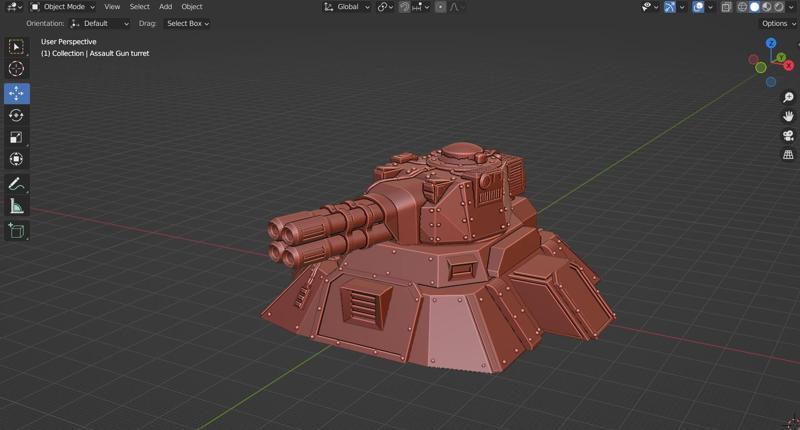This screenshot has width=800, height=430.
Task: Toggle viewport overlays button
Action: click(698, 7)
